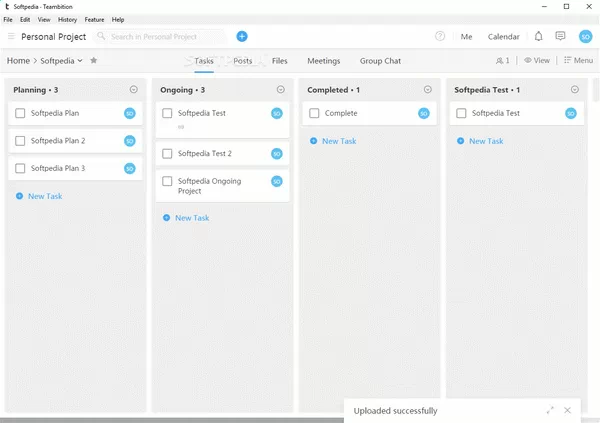
Task: Switch to the Files tab
Action: click(x=280, y=61)
